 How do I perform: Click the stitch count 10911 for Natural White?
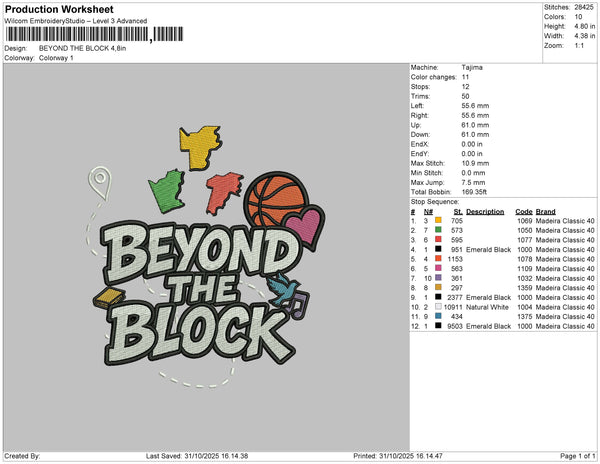click(x=453, y=307)
